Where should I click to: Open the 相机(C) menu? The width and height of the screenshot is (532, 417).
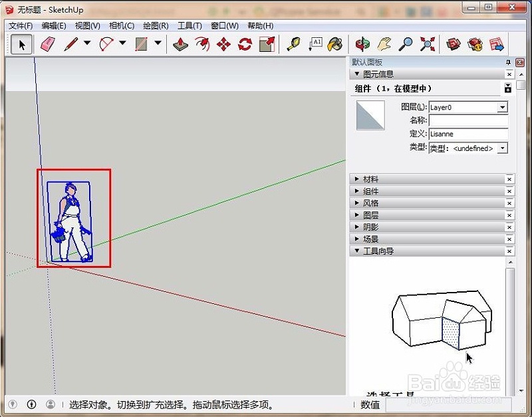coord(120,25)
